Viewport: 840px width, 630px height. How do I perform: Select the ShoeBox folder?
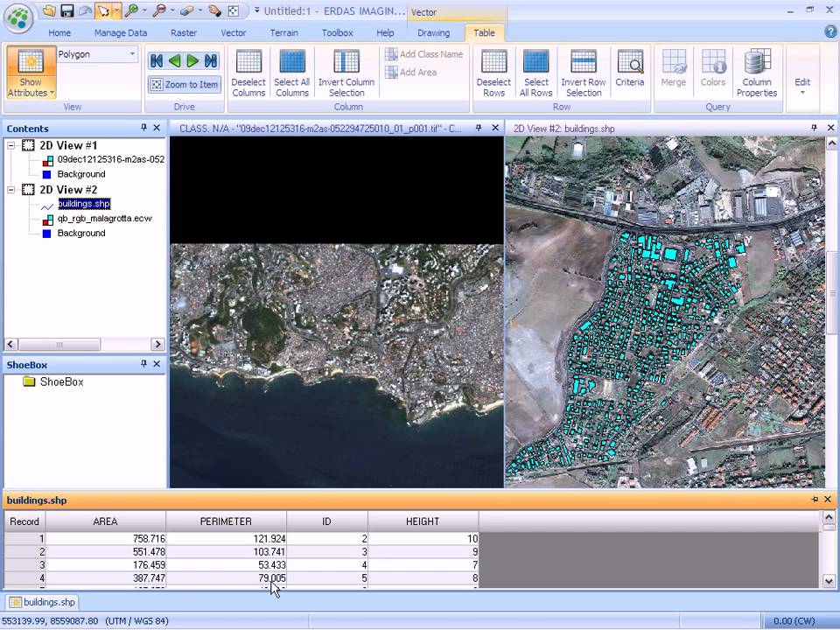click(x=53, y=382)
